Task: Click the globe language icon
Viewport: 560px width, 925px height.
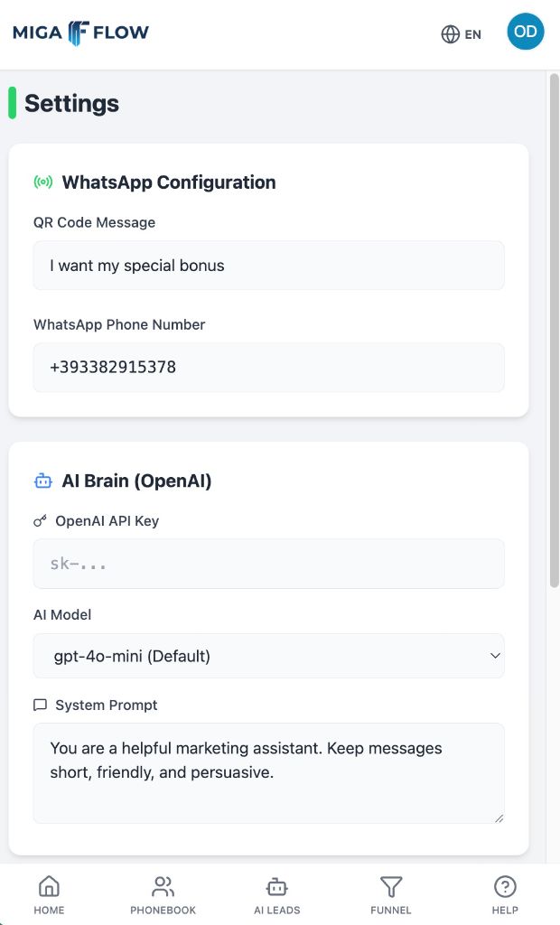Action: pyautogui.click(x=450, y=34)
